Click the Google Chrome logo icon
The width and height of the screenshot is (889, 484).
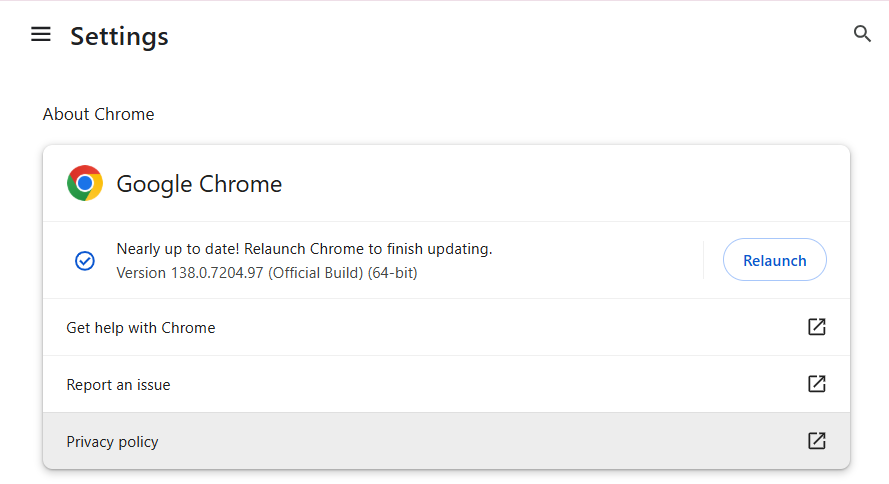pyautogui.click(x=85, y=183)
